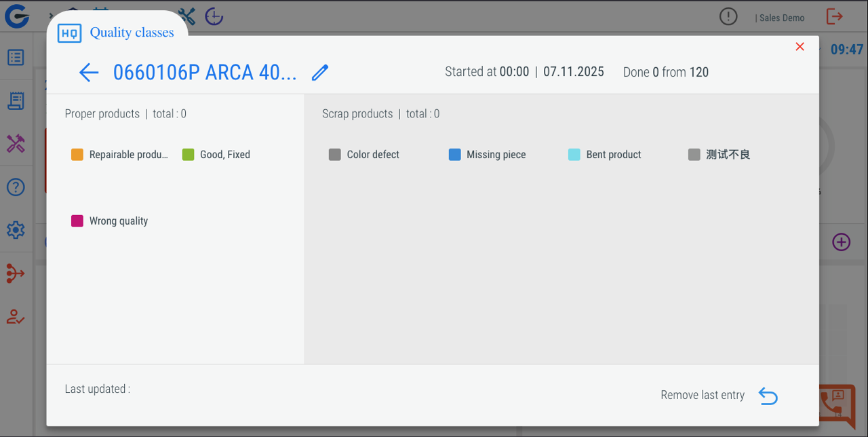Select the Wrong quality class
The height and width of the screenshot is (437, 868).
pyautogui.click(x=111, y=221)
